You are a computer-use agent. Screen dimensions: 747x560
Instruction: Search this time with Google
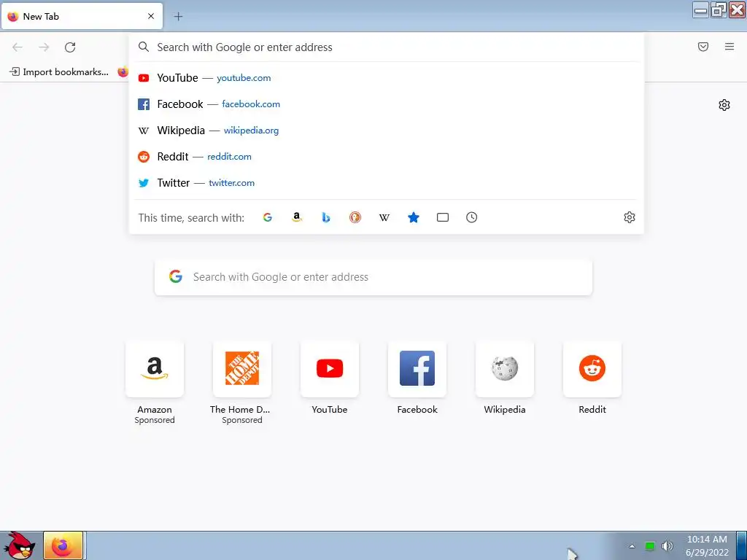click(x=268, y=217)
